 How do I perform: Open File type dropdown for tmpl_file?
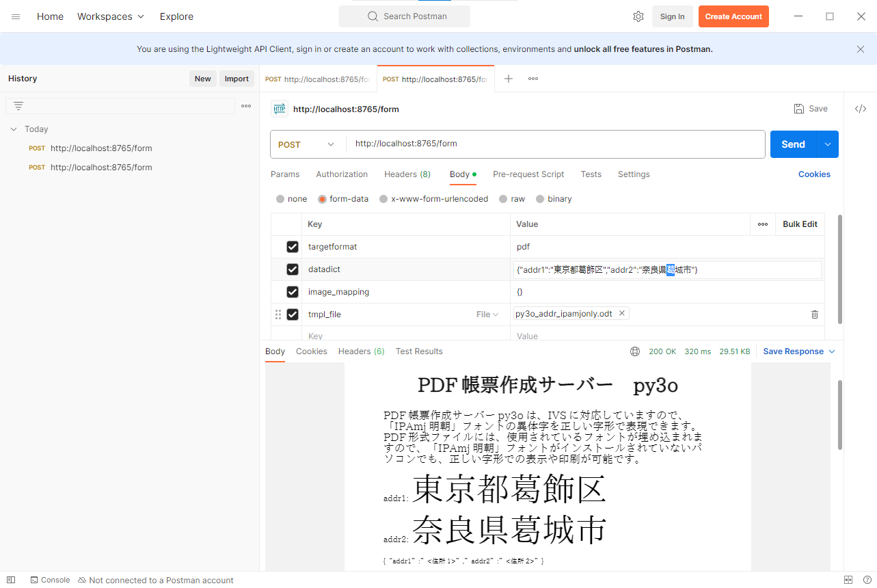point(487,315)
